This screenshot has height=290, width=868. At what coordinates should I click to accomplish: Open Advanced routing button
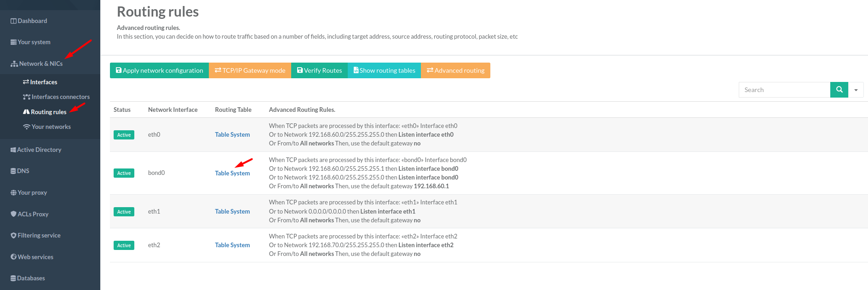pyautogui.click(x=455, y=70)
